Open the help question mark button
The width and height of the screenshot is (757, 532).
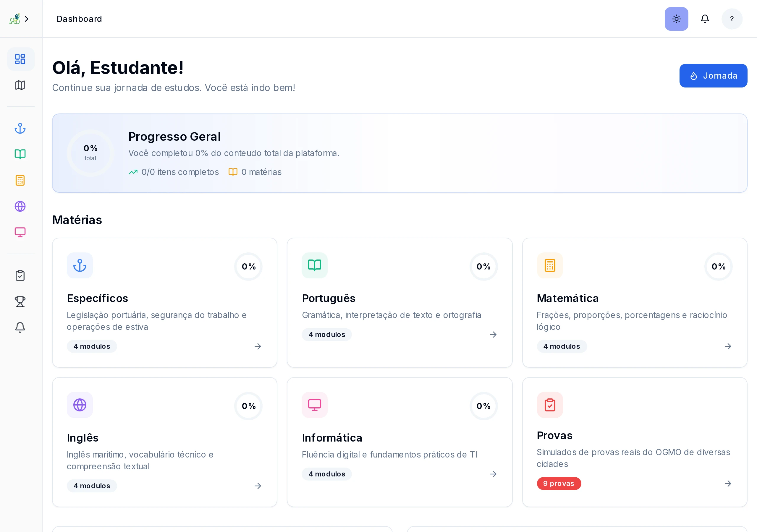click(732, 19)
